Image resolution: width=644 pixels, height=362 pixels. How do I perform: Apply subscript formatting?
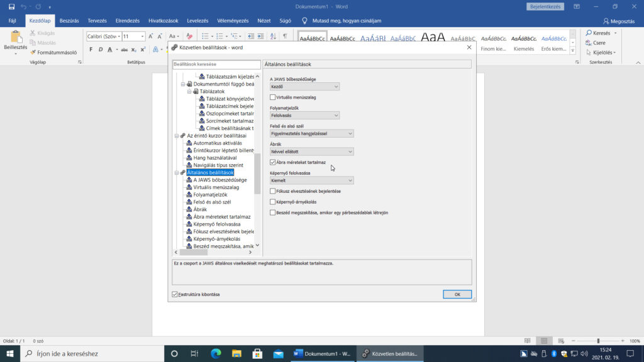133,50
